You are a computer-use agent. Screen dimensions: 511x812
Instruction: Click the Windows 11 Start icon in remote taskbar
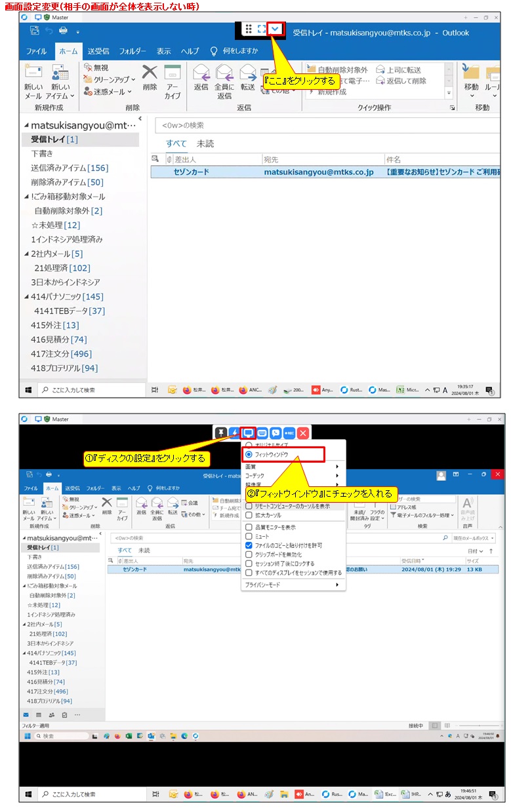coord(28,737)
